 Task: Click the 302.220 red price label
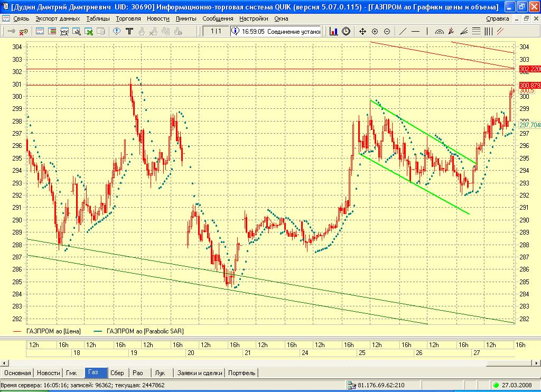pyautogui.click(x=530, y=69)
